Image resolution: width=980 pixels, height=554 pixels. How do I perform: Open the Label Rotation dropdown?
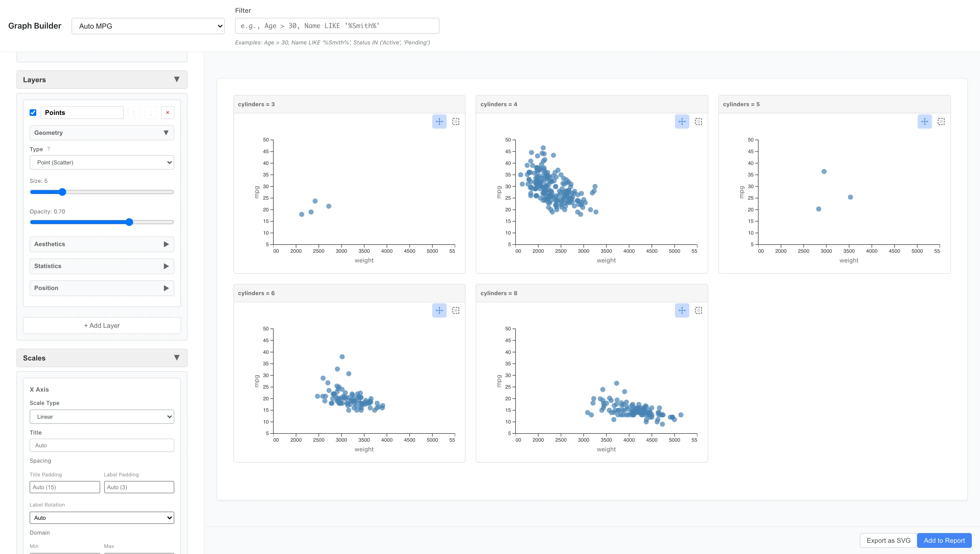click(x=102, y=517)
